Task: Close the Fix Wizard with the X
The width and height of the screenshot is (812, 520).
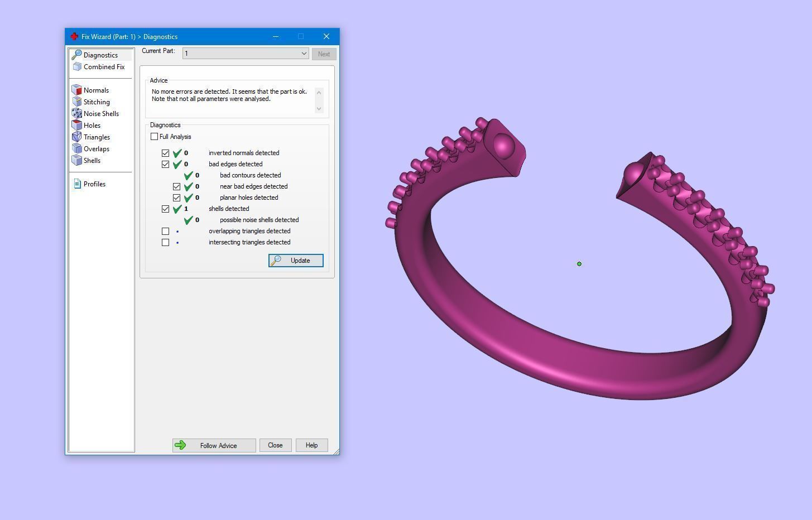Action: [326, 36]
